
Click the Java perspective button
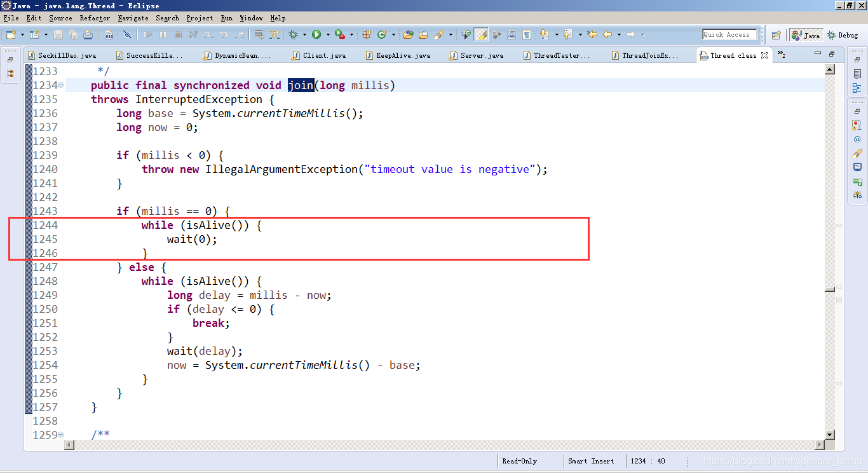[x=806, y=34]
